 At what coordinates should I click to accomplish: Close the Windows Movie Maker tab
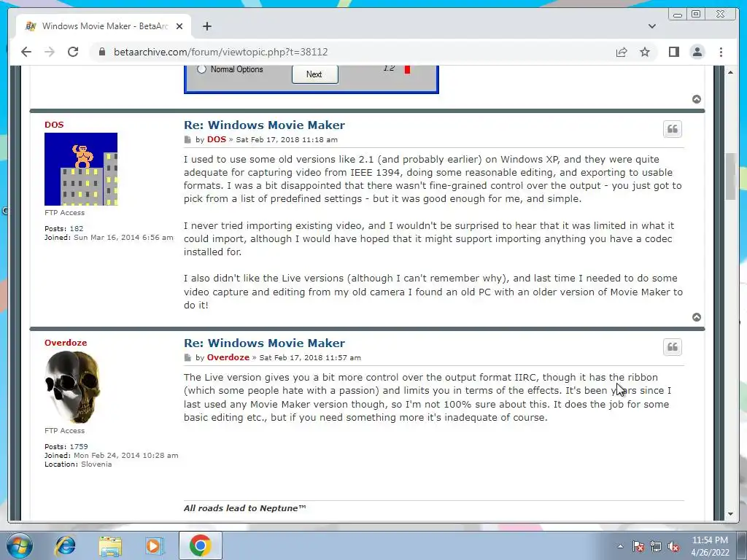179,26
